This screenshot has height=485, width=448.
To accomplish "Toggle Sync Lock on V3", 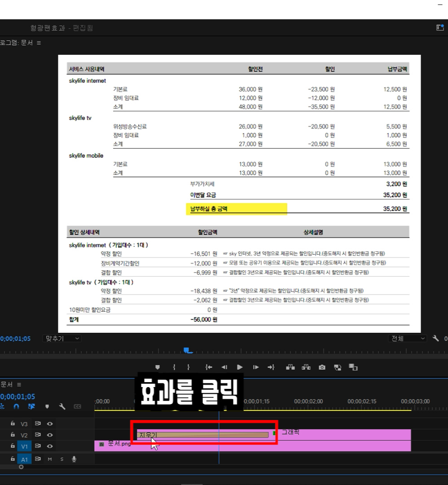I will 38,423.
